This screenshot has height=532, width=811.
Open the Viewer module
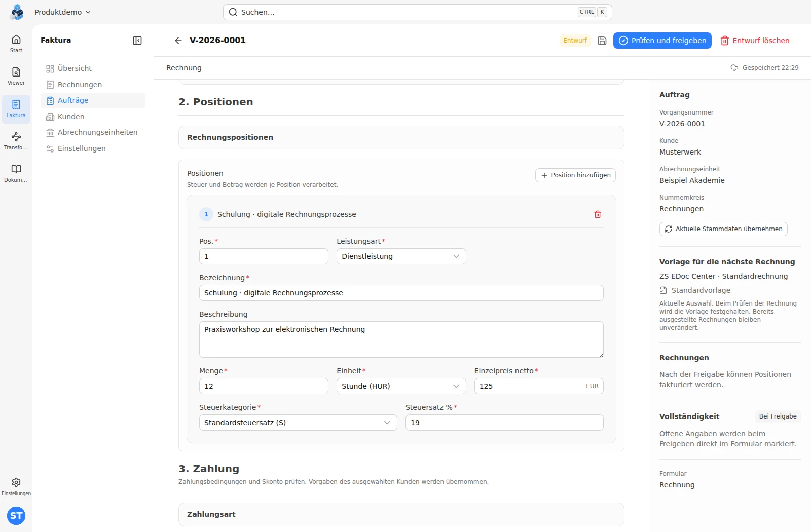pyautogui.click(x=16, y=76)
